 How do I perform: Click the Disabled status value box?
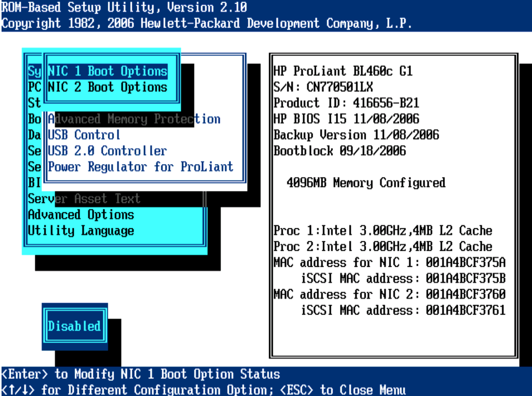[74, 326]
